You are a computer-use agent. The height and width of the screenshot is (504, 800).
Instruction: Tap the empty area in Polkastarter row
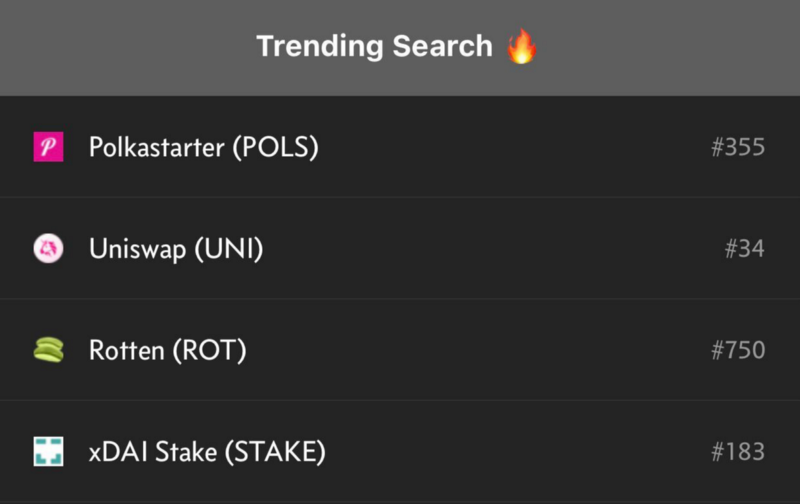(510, 147)
